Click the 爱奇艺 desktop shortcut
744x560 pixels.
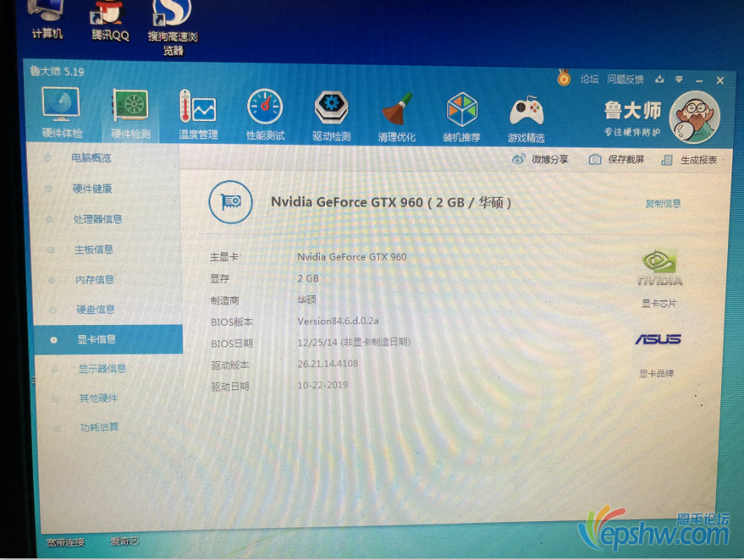[124, 541]
